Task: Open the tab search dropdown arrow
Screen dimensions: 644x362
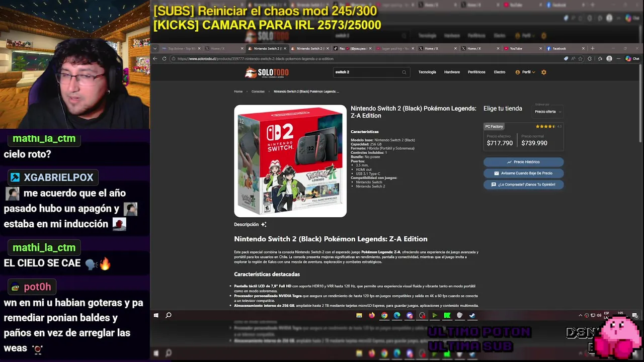Action: 155,49
